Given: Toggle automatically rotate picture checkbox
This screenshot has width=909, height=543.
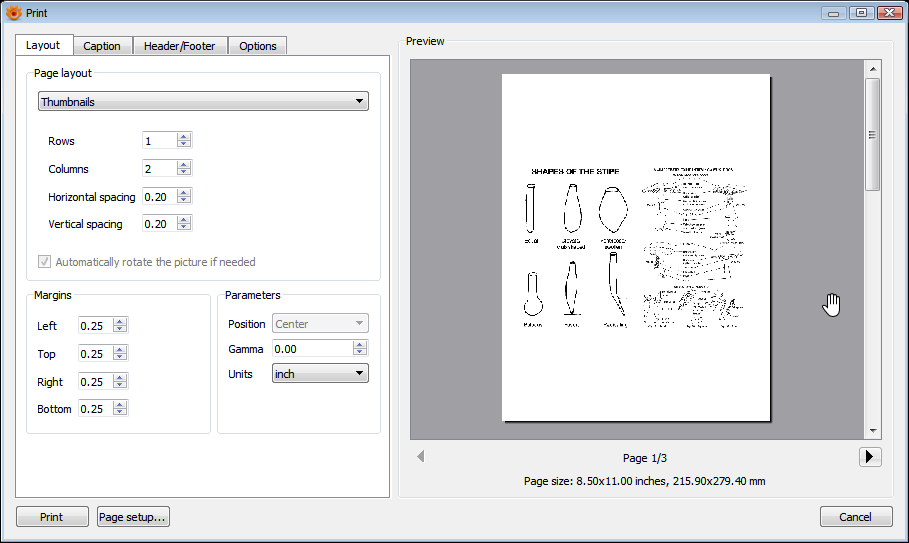Looking at the screenshot, I should tap(44, 262).
